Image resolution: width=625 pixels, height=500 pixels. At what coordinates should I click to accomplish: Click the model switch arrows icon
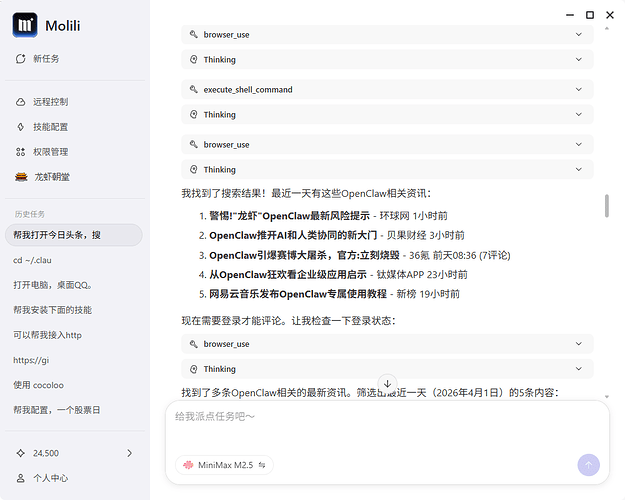click(262, 465)
